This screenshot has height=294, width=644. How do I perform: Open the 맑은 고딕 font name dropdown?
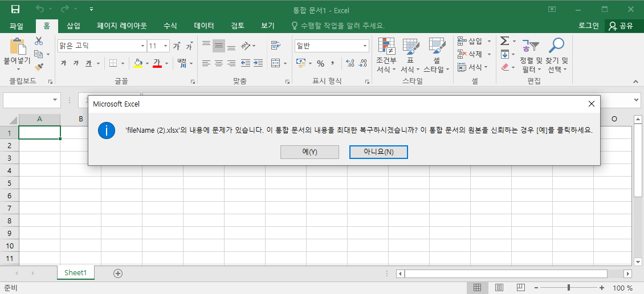coord(142,46)
